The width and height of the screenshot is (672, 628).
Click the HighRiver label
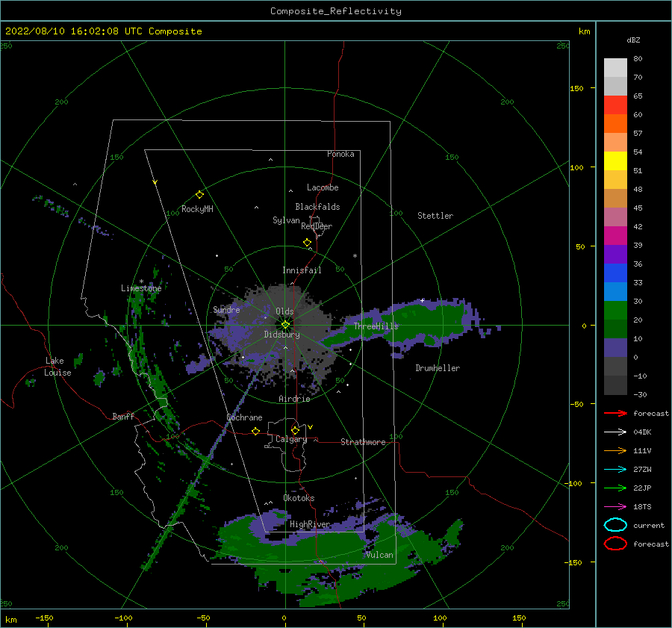click(x=310, y=524)
